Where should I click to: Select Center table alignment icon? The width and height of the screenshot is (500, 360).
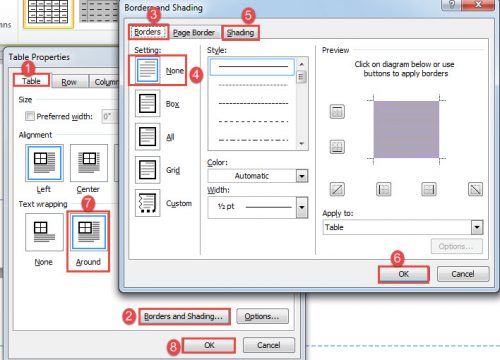89,163
